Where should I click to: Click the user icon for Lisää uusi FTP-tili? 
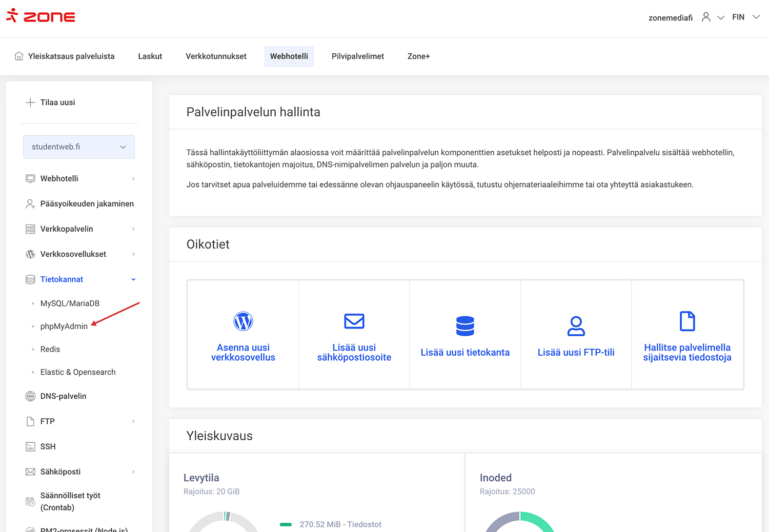576,326
